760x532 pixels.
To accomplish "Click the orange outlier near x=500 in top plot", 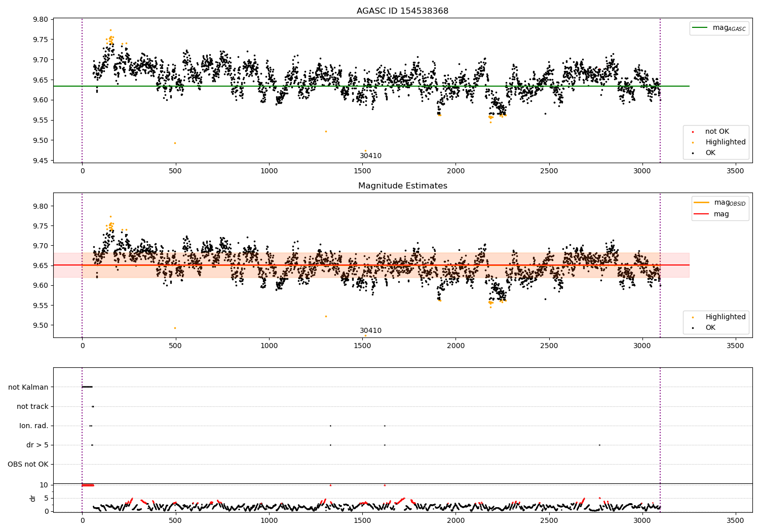I will coord(175,143).
